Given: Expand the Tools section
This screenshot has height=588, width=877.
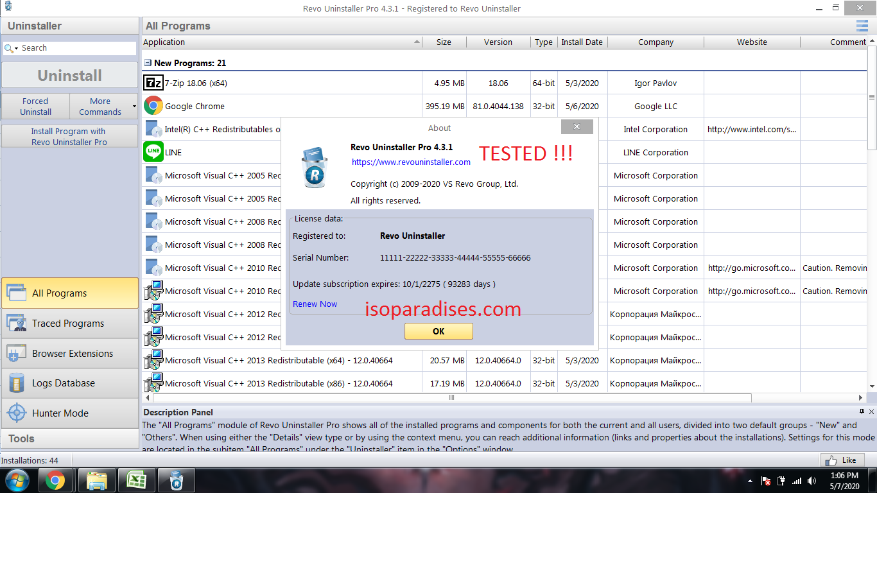Looking at the screenshot, I should [x=70, y=438].
